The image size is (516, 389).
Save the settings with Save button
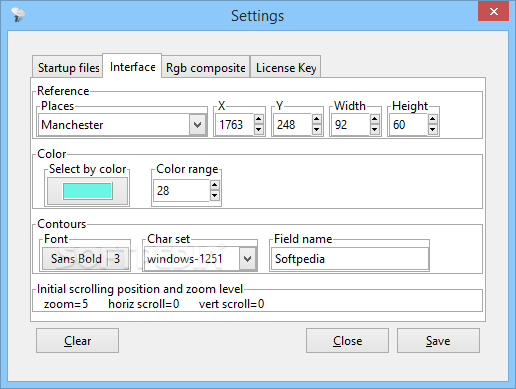tap(438, 341)
